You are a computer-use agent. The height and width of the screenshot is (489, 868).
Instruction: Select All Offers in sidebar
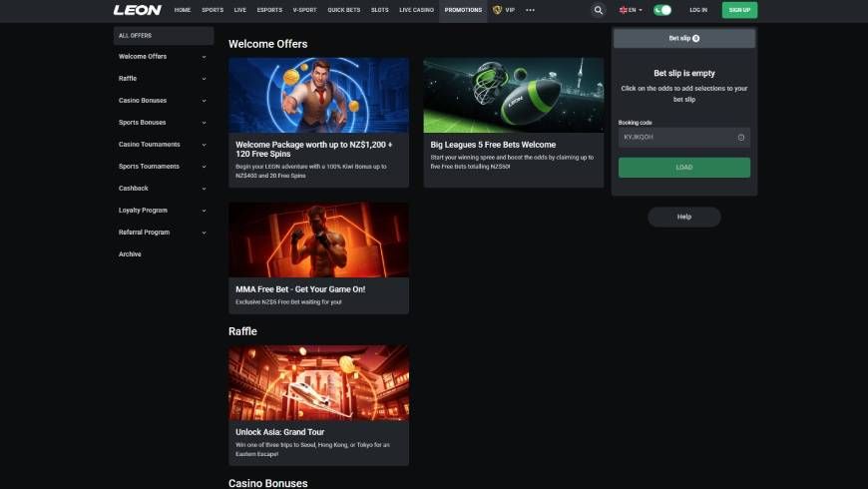164,36
